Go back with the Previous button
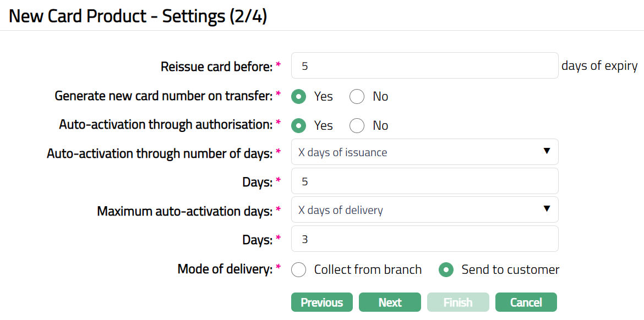This screenshot has height=320, width=644. click(322, 302)
